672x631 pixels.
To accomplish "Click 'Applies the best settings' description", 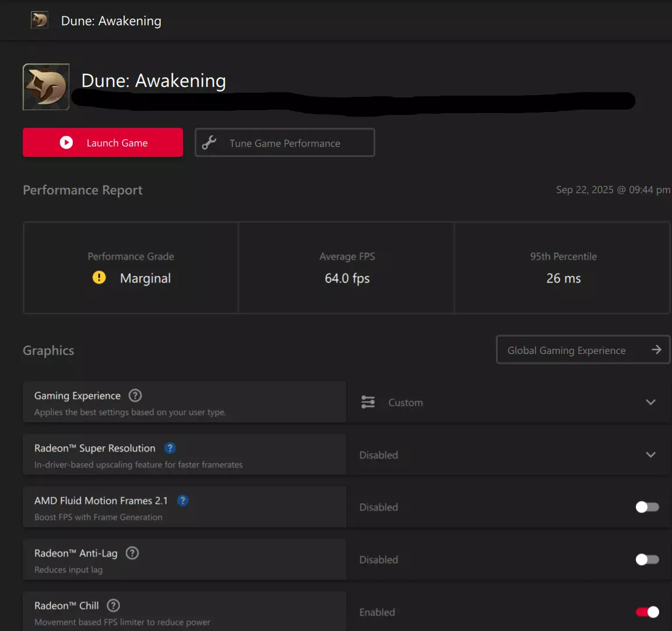I will point(131,412).
